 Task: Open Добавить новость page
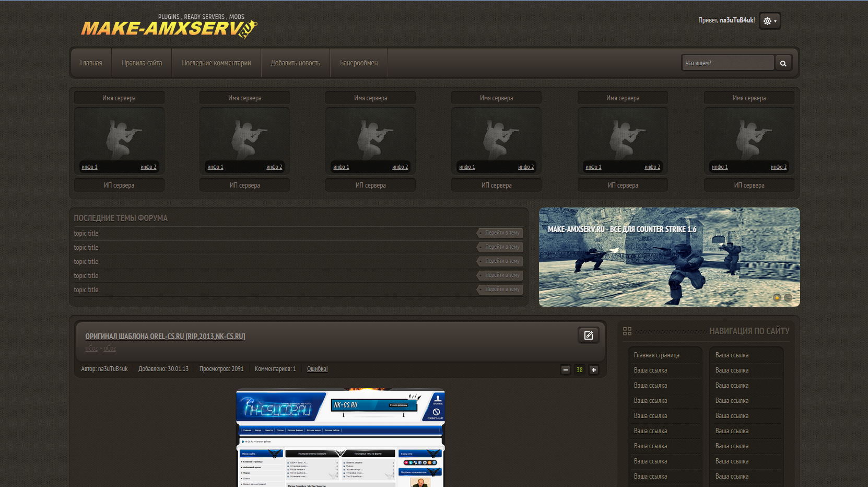tap(296, 63)
